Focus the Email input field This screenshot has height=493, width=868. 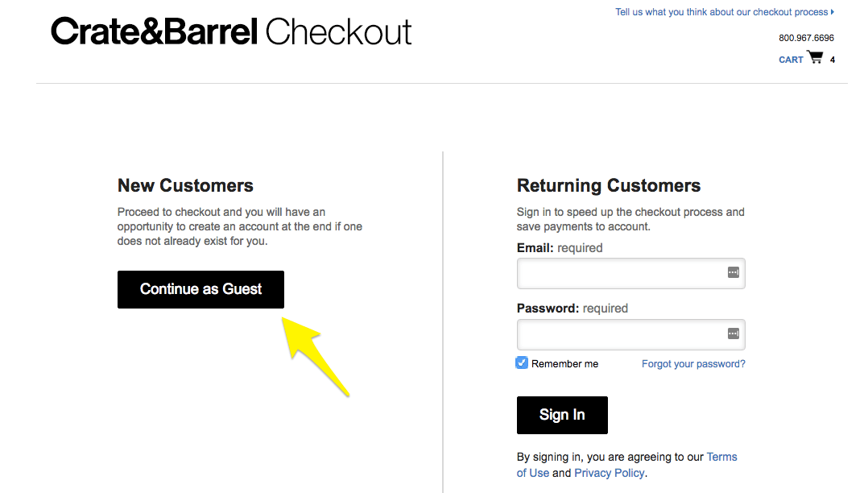tap(630, 273)
